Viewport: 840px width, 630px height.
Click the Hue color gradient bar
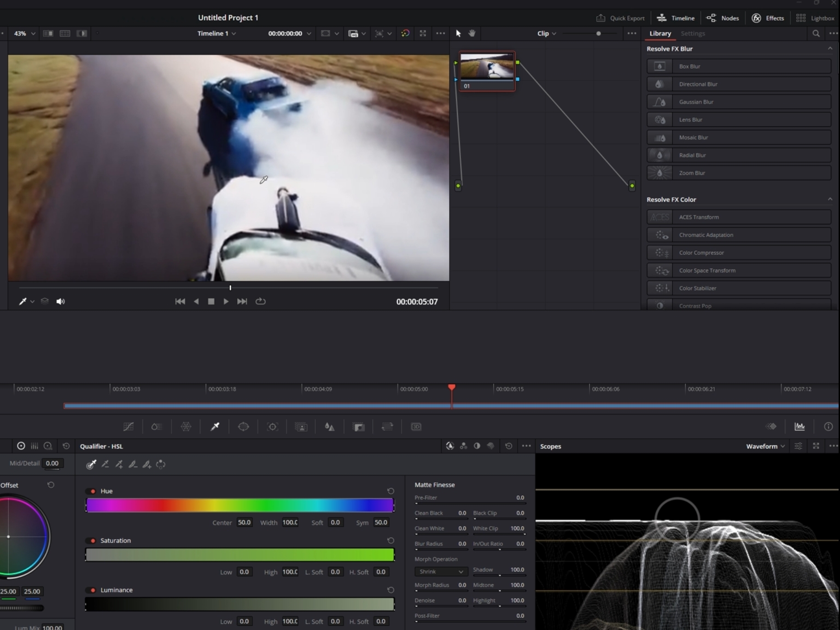point(239,506)
